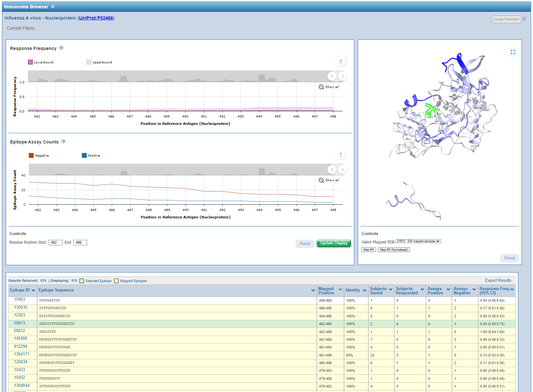
Task: Open epitope ID 15433 link
Action: [x=19, y=370]
